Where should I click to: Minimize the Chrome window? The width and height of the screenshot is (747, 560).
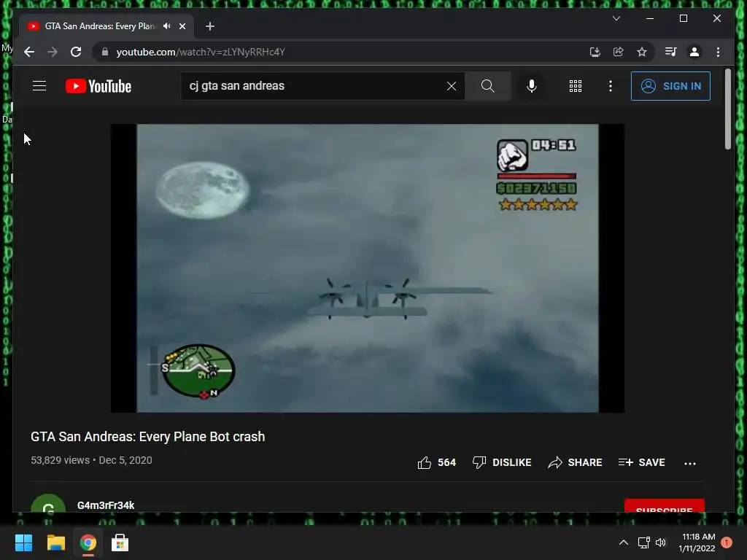click(650, 18)
